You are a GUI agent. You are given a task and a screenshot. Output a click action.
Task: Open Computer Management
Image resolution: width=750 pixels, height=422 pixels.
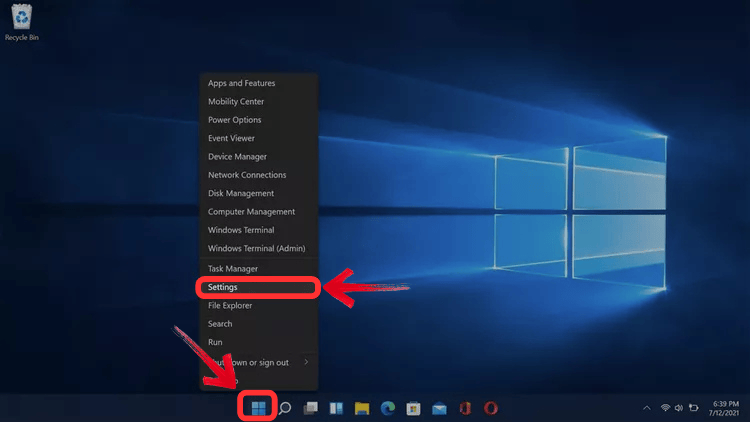(x=259, y=211)
